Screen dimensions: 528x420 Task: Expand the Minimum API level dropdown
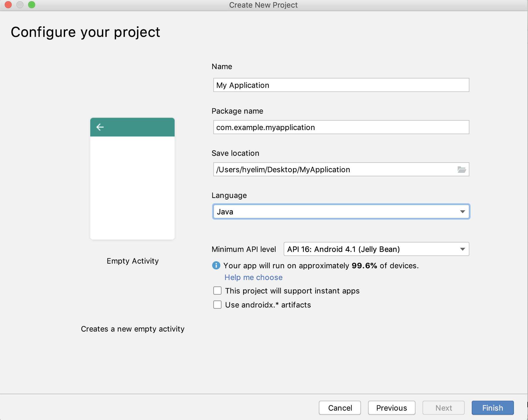coord(376,249)
